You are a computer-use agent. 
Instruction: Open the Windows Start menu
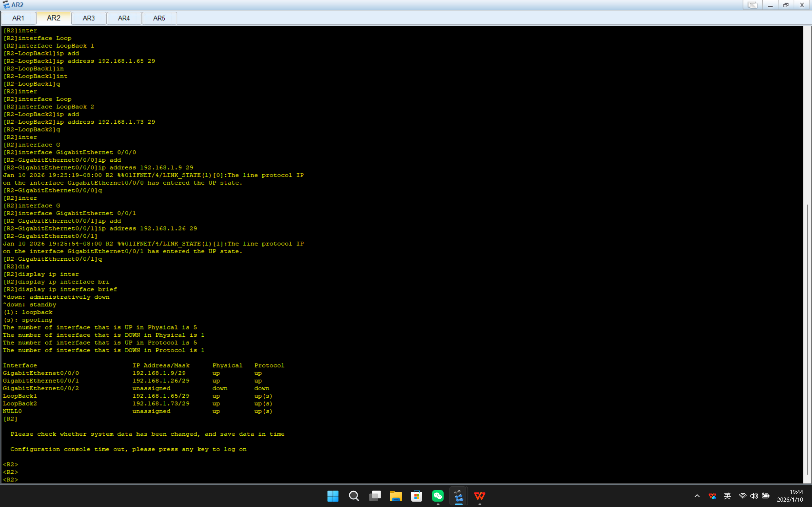pos(333,496)
